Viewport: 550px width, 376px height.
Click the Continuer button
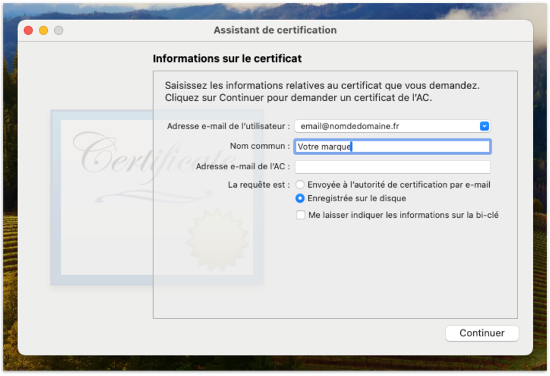point(482,333)
